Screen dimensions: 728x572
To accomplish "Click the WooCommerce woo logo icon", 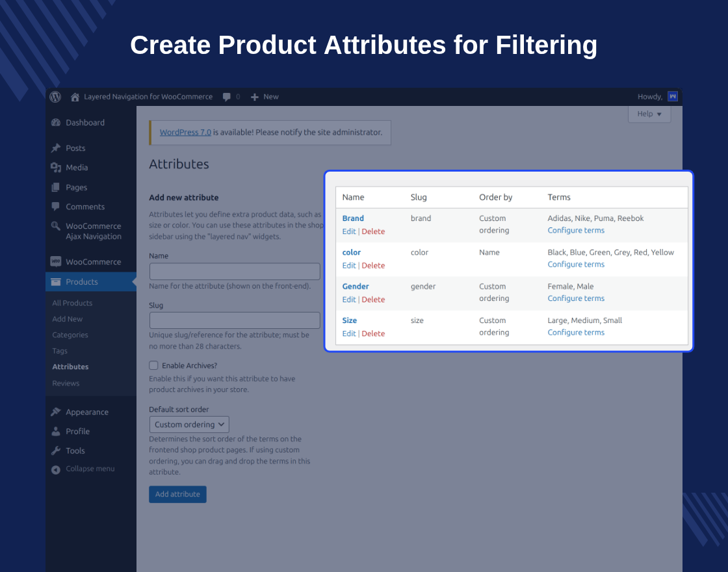I will click(x=56, y=261).
